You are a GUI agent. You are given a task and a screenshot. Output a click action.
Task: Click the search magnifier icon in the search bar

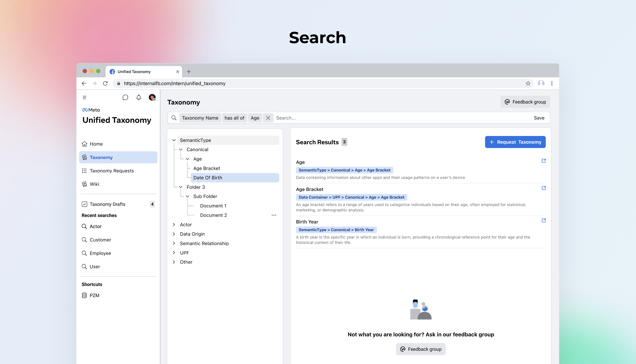[x=174, y=118]
